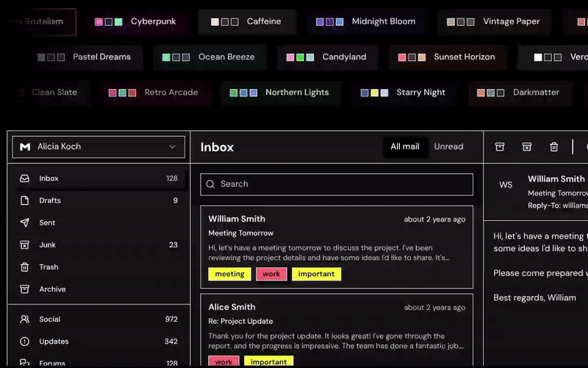
Task: Click Junk count 23
Action: (173, 245)
